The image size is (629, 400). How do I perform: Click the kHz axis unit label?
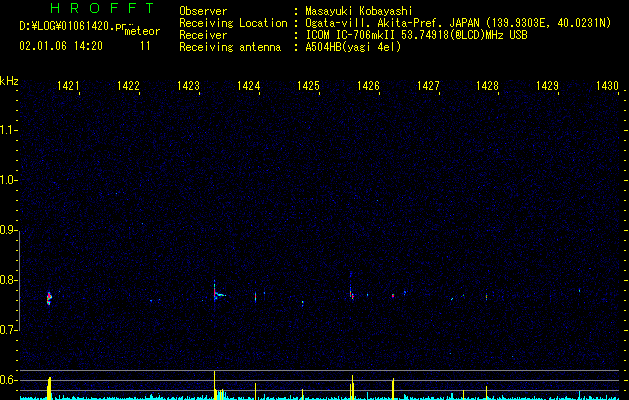(9, 81)
